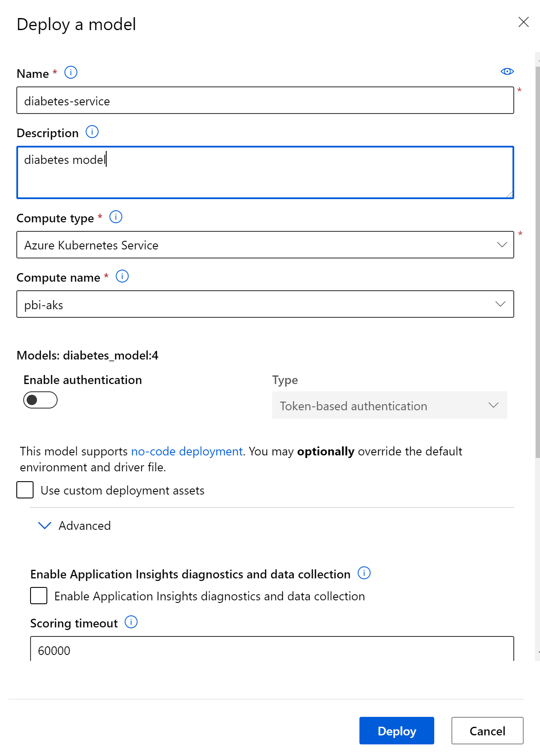Open the Compute type dropdown
This screenshot has width=540, height=756.
click(x=265, y=245)
